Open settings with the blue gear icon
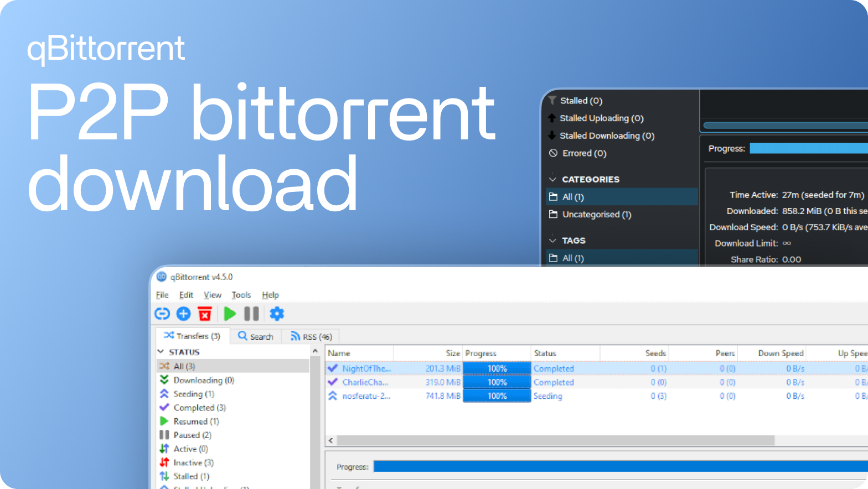This screenshot has width=868, height=489. (277, 314)
